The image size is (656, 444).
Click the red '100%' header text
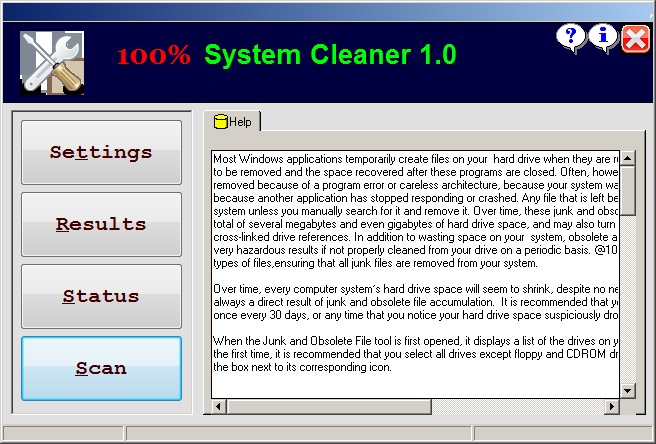[154, 56]
